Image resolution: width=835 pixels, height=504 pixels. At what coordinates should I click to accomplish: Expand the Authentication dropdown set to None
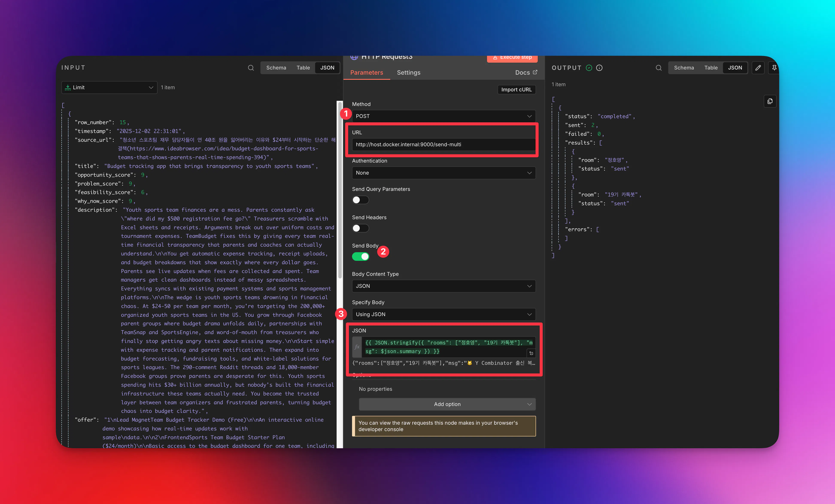[444, 173]
